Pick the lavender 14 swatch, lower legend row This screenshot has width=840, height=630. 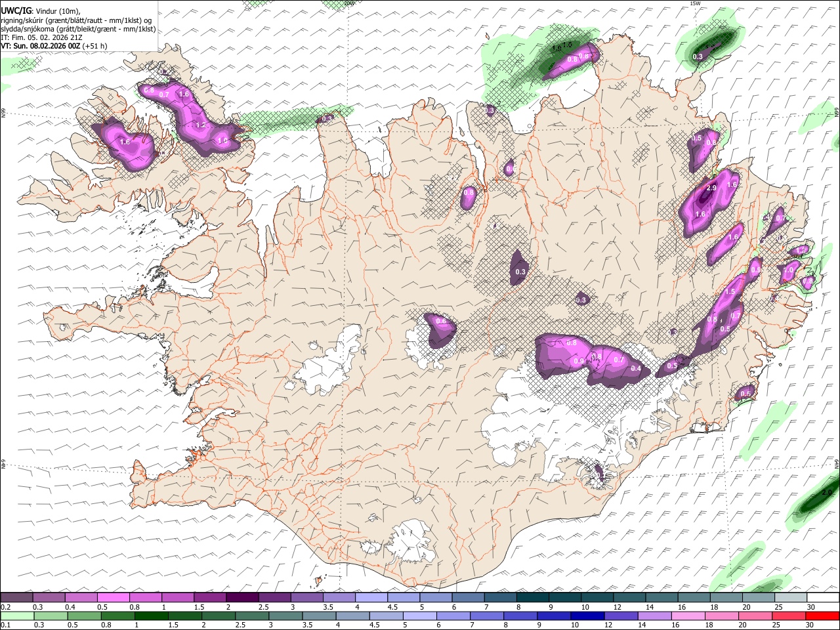point(654,616)
